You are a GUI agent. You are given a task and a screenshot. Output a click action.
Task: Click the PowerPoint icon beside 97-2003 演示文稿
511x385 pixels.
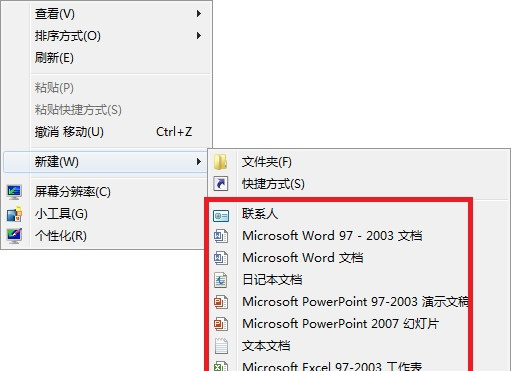pyautogui.click(x=221, y=302)
